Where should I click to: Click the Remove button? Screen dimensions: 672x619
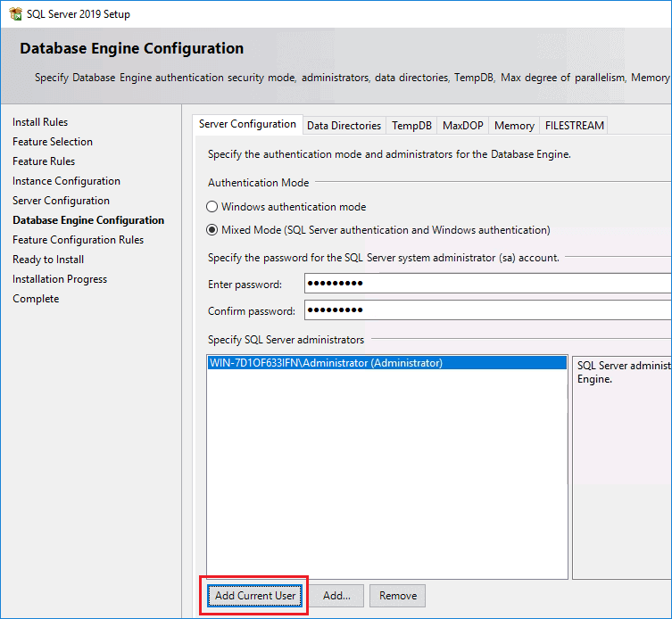(x=398, y=596)
